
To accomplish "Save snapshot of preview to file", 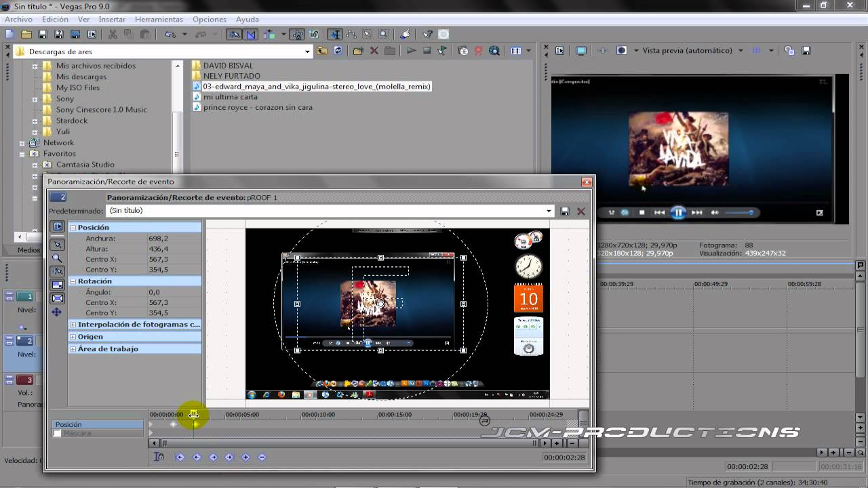I will (806, 51).
